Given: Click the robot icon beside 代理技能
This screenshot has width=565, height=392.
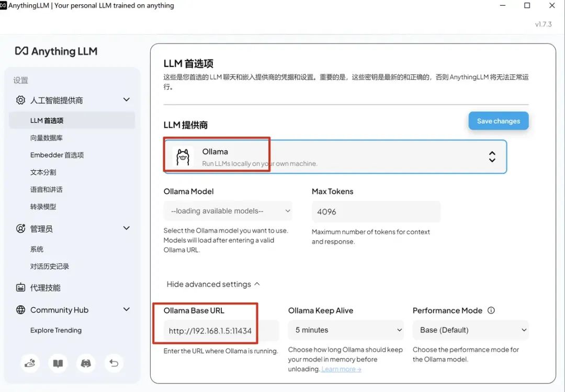Looking at the screenshot, I should click(x=20, y=287).
